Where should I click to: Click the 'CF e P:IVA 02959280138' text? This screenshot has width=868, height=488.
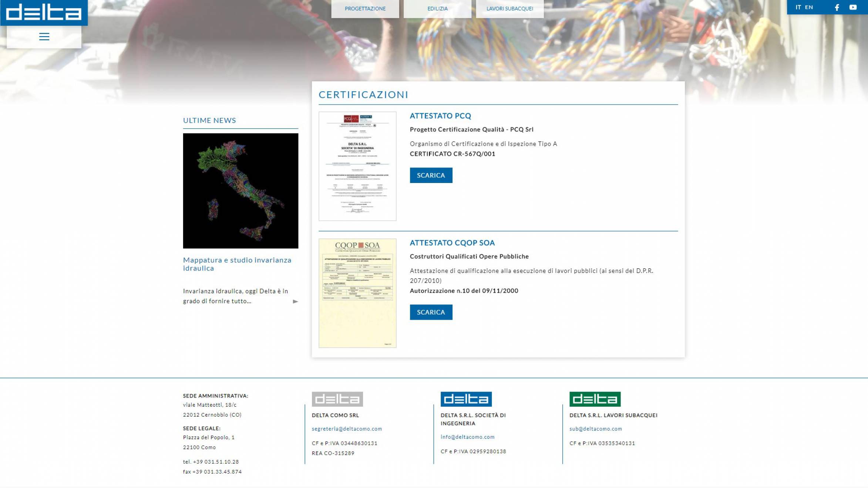pos(473,451)
